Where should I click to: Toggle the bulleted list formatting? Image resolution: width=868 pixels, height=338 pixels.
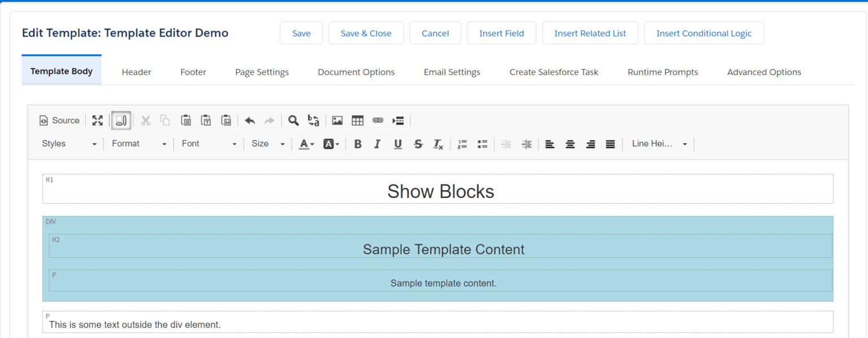point(482,144)
